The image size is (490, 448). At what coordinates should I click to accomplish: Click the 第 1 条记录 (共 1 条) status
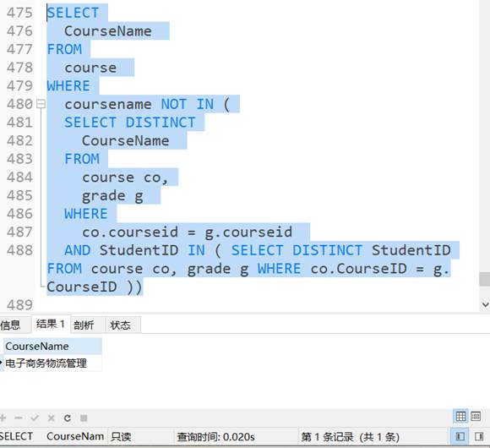point(350,437)
